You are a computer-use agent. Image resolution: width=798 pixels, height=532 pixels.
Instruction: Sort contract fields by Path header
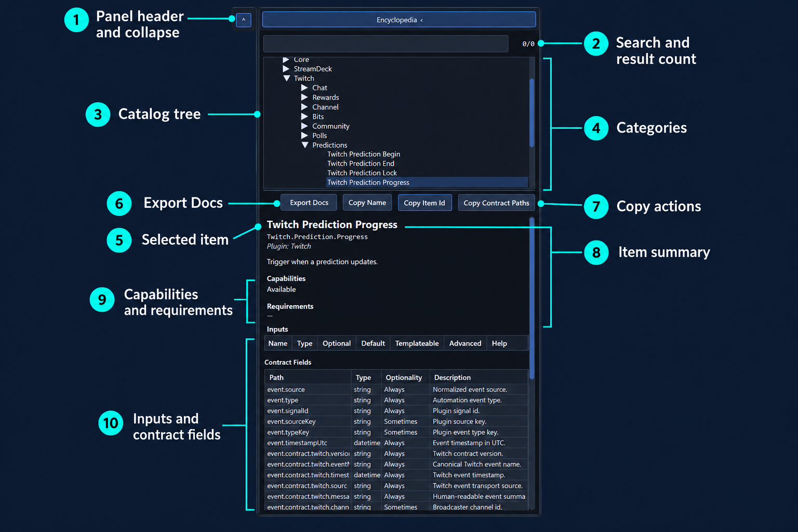[308, 378]
